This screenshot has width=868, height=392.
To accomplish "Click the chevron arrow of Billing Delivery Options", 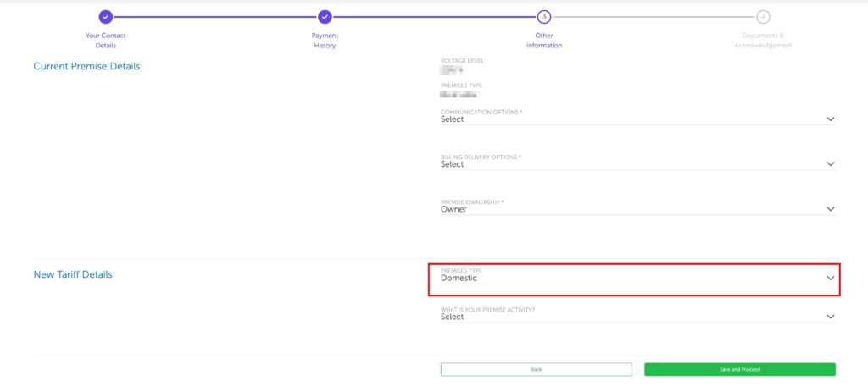I will click(x=831, y=164).
